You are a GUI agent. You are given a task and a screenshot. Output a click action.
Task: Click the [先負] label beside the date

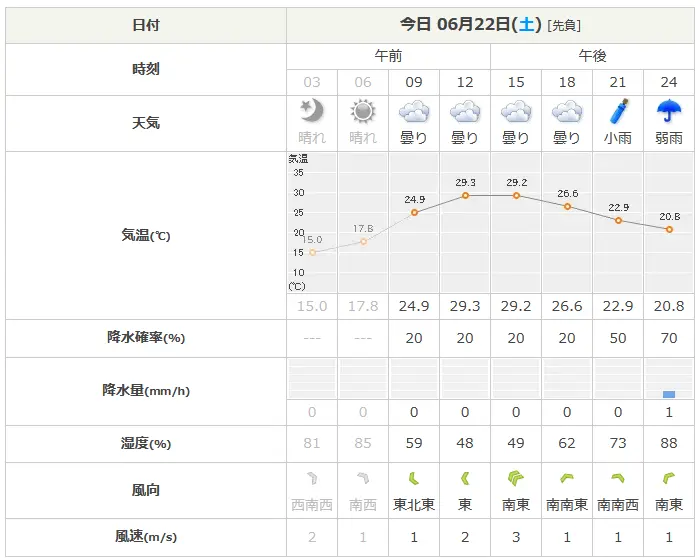(x=564, y=26)
